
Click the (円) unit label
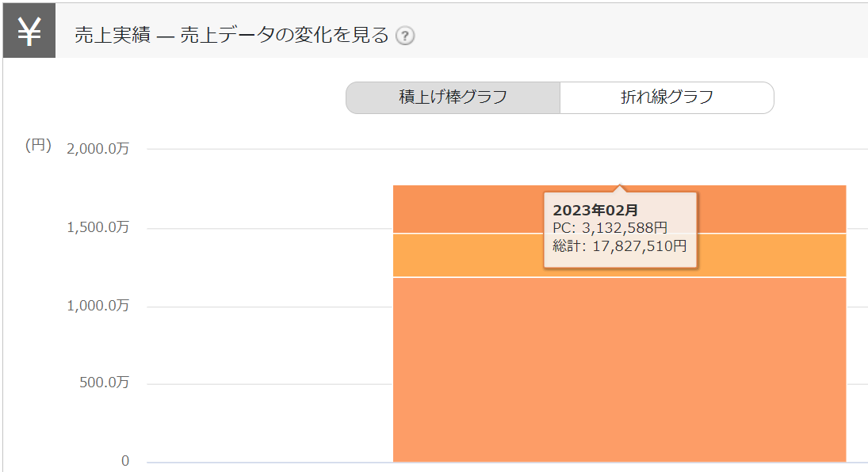(38, 145)
